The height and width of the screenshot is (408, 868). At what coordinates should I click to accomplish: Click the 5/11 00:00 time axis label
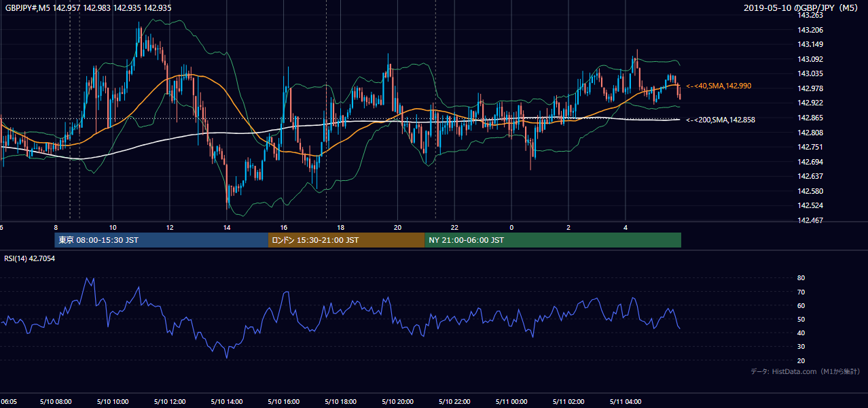click(x=512, y=402)
